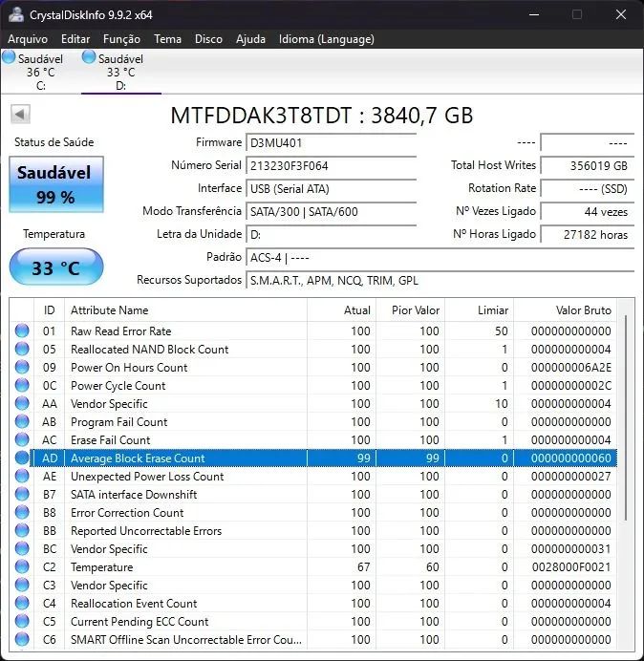Click raw value 000000006A2E

pyautogui.click(x=571, y=368)
